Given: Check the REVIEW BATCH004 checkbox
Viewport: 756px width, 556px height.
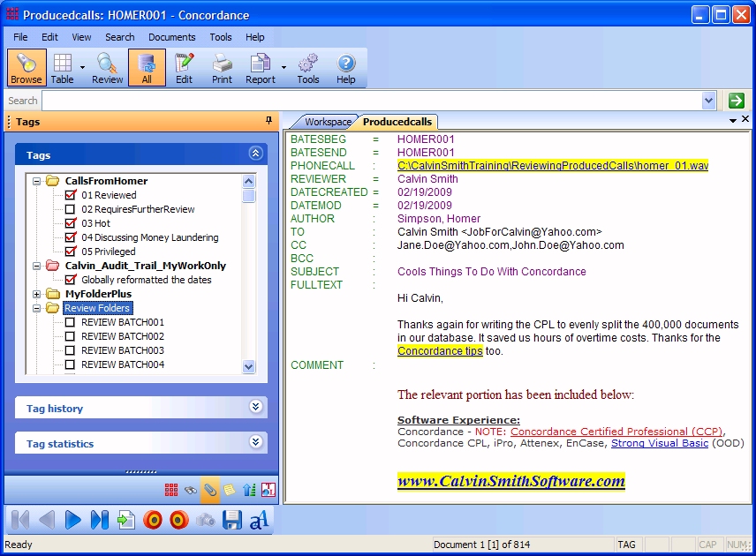Looking at the screenshot, I should pos(70,364).
